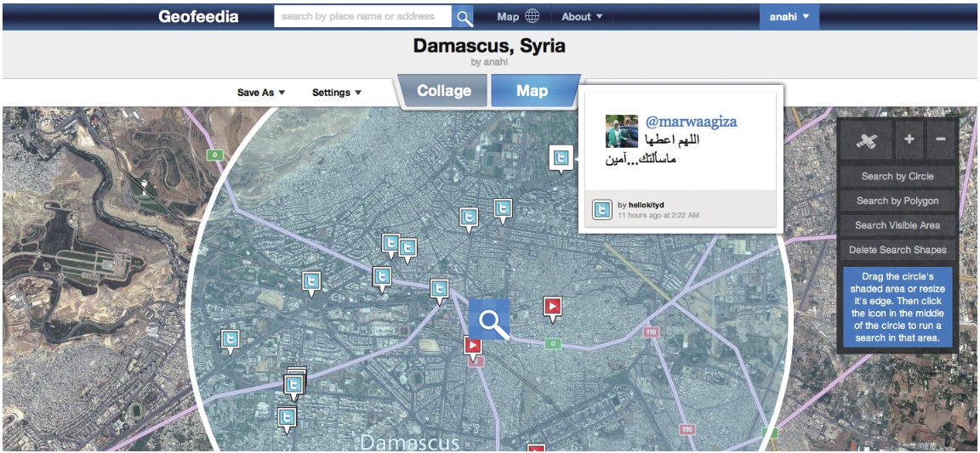Zoom out with the minus button

(x=941, y=140)
